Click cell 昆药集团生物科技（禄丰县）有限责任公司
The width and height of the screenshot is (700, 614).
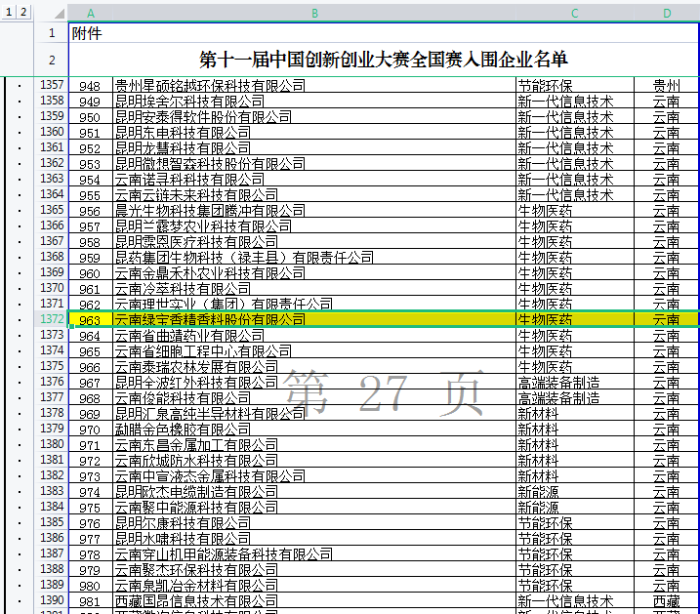(x=314, y=257)
